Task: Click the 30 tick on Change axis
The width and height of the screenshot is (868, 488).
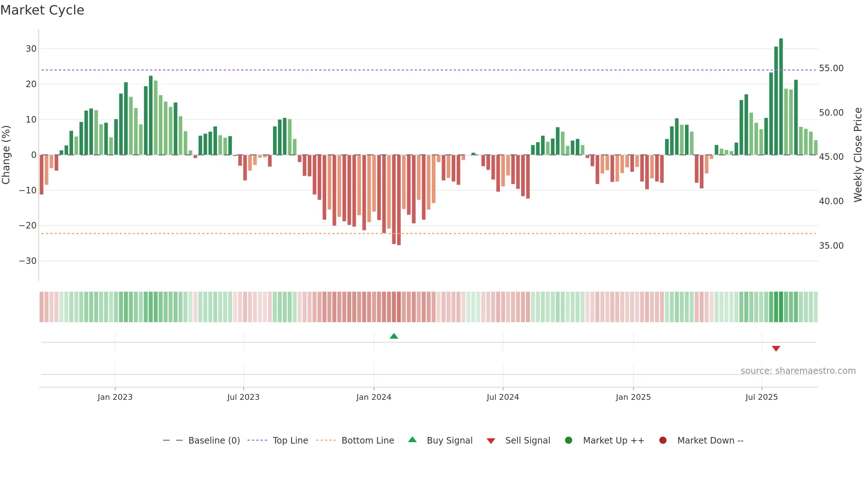Action: click(31, 49)
